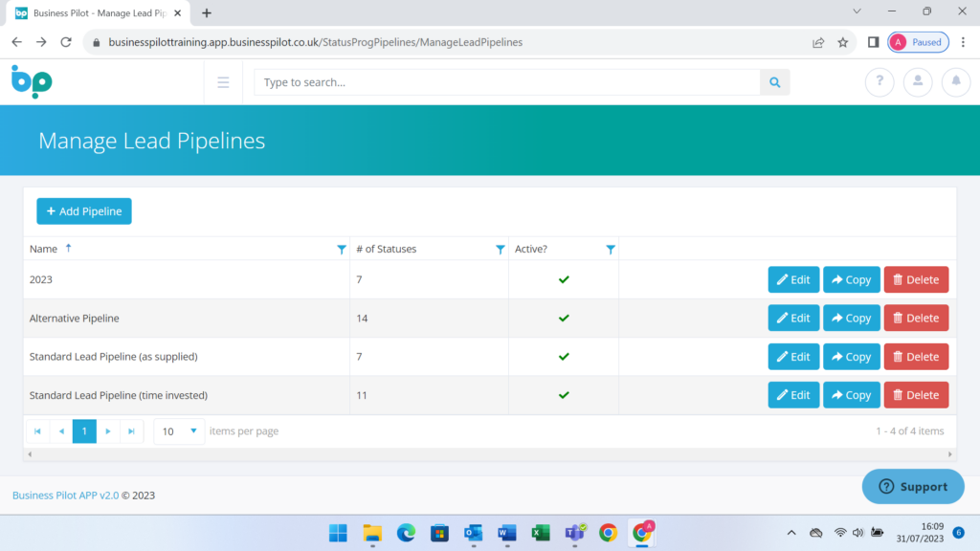Viewport: 980px width, 551px height.
Task: Toggle the hamburger sidebar menu icon
Action: click(223, 82)
